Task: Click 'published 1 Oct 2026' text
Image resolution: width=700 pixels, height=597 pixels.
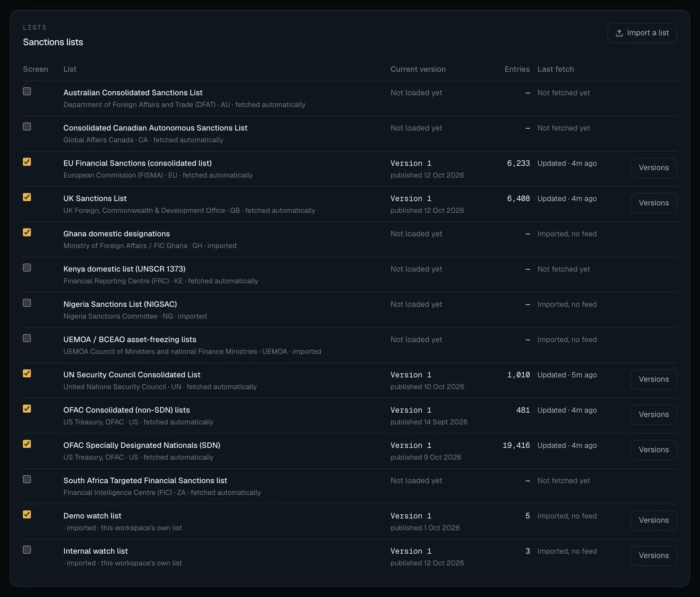Action: [x=425, y=528]
